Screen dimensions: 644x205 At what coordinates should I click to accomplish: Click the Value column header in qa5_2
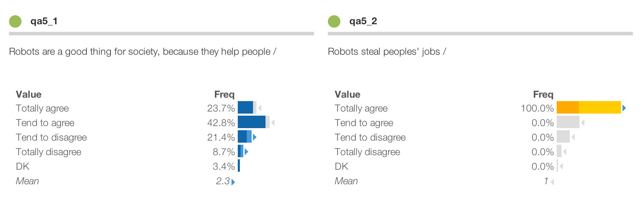click(347, 95)
